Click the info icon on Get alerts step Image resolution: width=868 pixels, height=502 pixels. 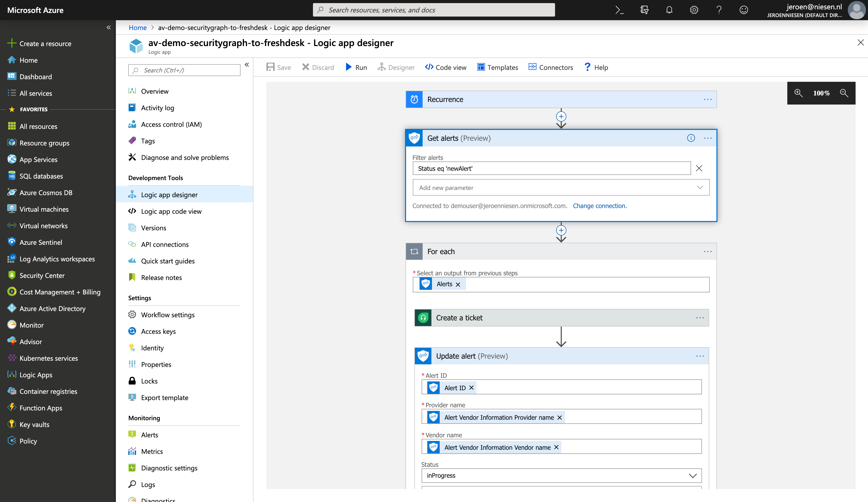click(691, 138)
